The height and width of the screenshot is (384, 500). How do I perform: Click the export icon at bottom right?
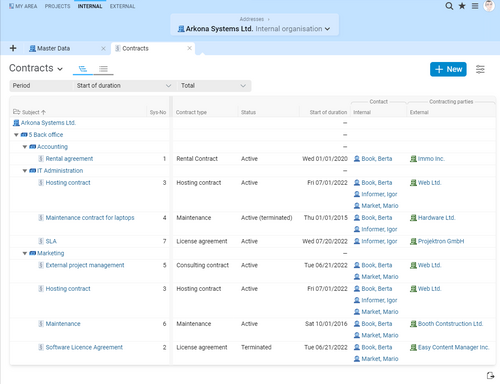(490, 376)
